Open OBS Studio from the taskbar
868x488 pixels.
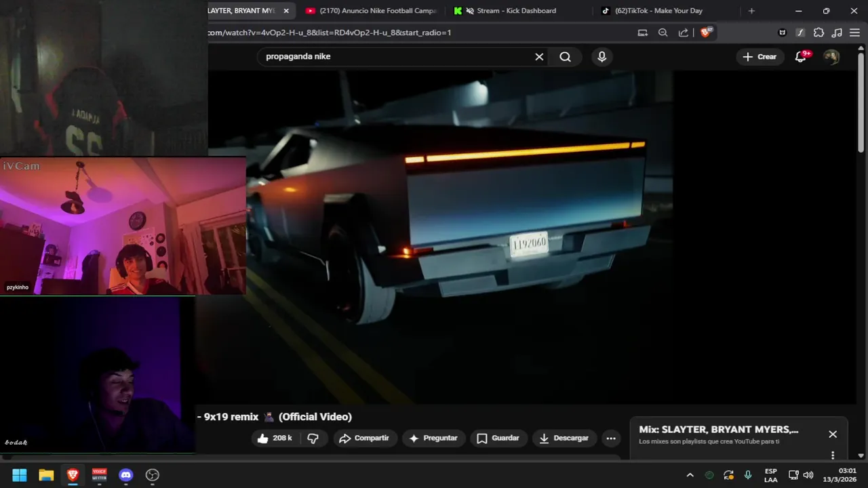[x=153, y=475]
